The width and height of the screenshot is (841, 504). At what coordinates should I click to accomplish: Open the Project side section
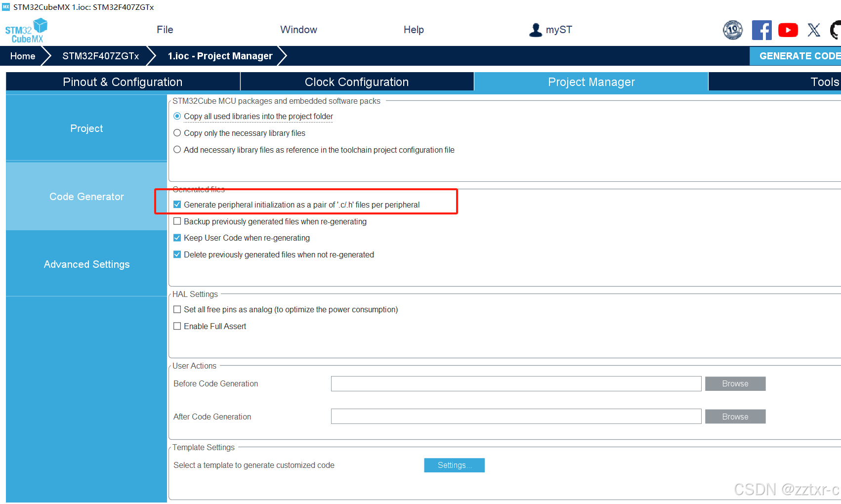pyautogui.click(x=86, y=128)
